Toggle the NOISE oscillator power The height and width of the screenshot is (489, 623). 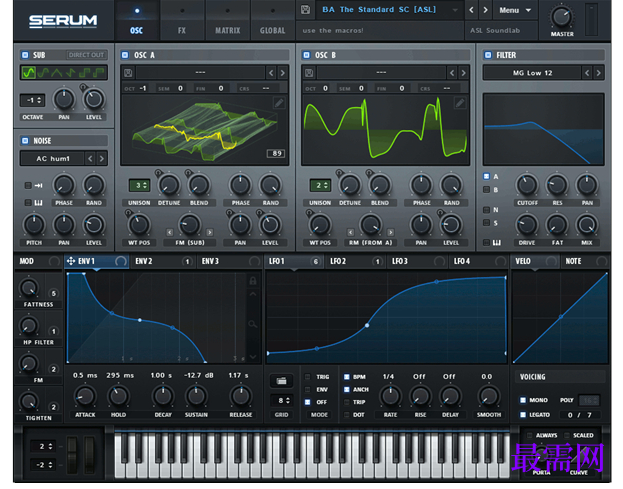point(25,141)
